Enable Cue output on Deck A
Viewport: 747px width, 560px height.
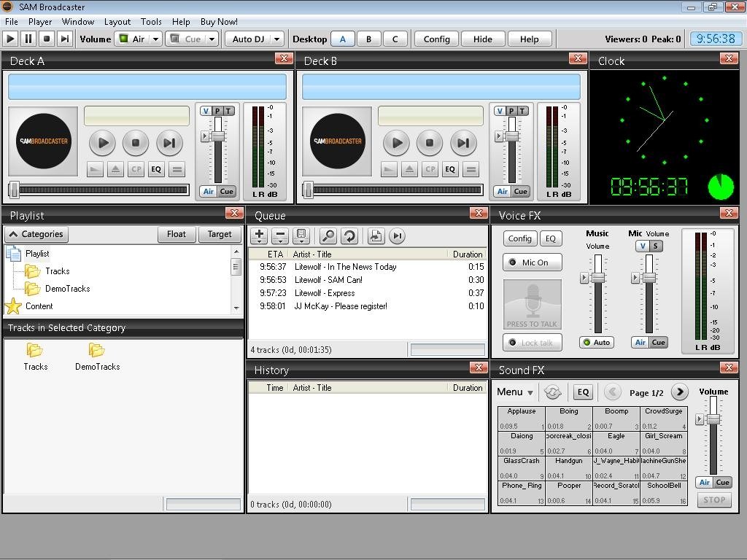[x=226, y=192]
